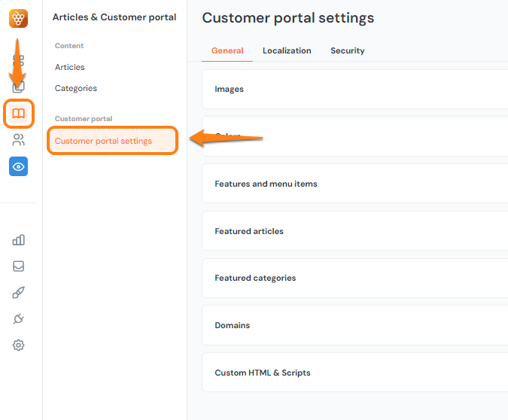508x420 pixels.
Task: Open Categories in the sidebar
Action: coord(76,88)
